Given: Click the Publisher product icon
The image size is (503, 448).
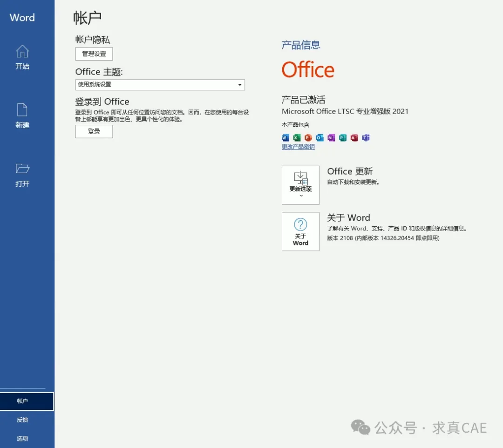Looking at the screenshot, I should coord(343,138).
